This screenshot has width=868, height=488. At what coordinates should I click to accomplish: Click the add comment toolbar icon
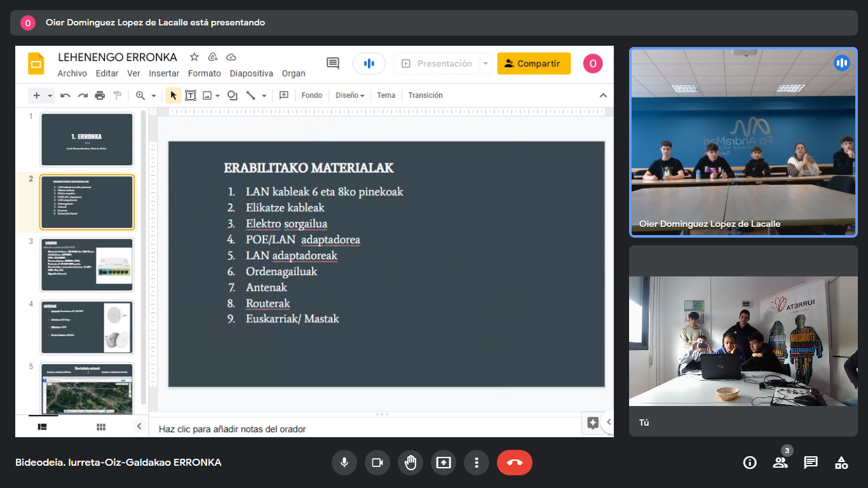(x=283, y=95)
